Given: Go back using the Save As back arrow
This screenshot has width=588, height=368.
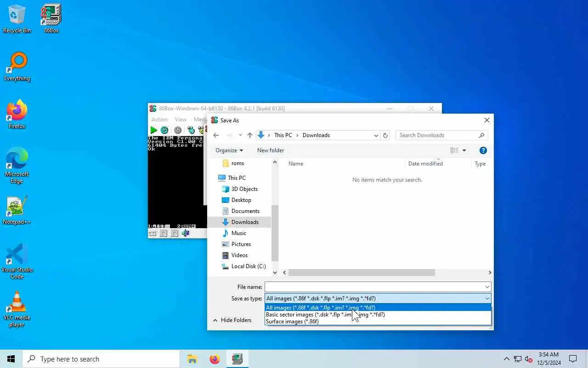Looking at the screenshot, I should click(216, 135).
